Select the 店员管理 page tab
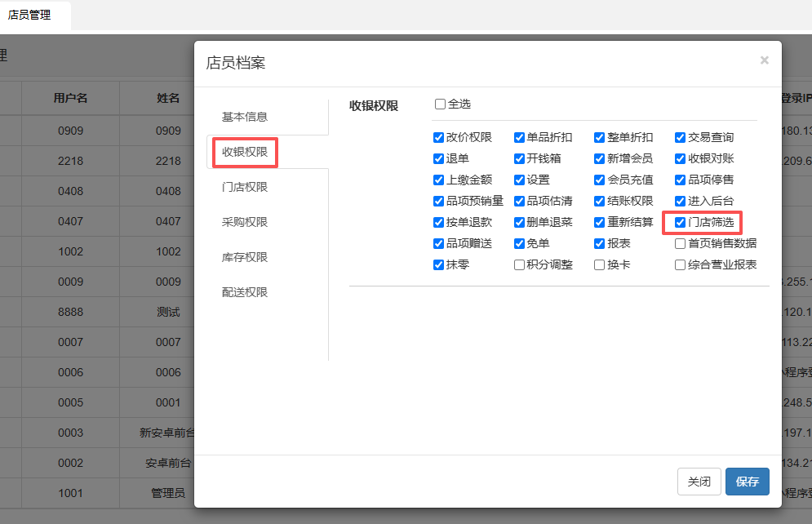 point(30,15)
